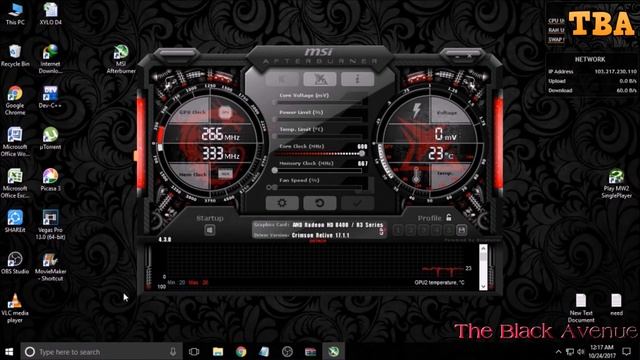
Task: Click the Core Voltage slider track
Action: 318,102
